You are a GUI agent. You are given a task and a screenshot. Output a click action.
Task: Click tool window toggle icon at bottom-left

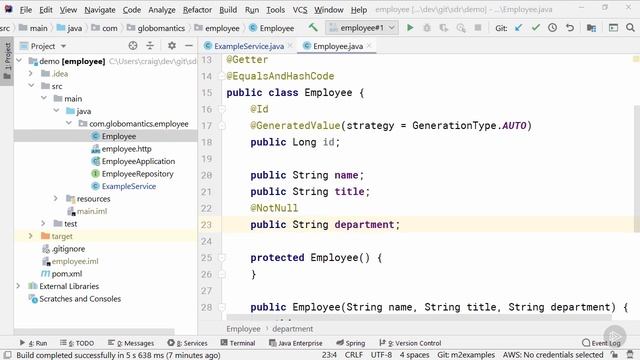click(x=7, y=355)
